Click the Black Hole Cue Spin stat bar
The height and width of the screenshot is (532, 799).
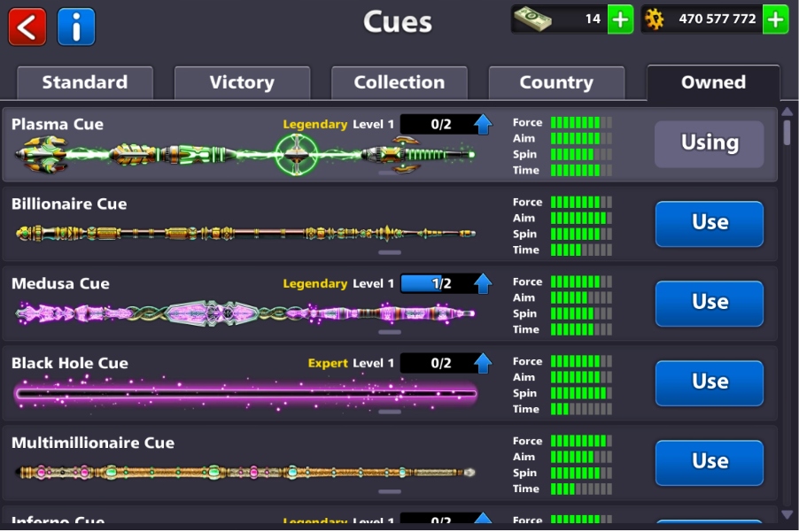tap(581, 393)
